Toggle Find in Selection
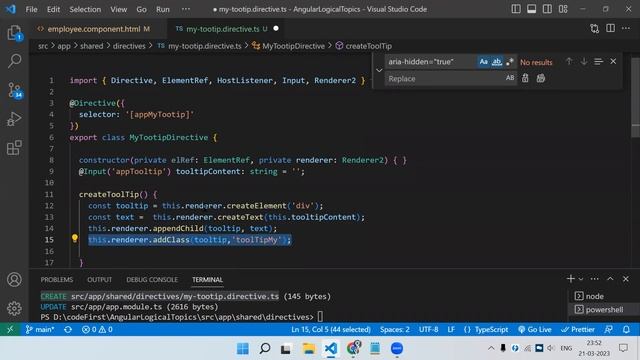Image resolution: width=640 pixels, height=360 pixels. 598,62
